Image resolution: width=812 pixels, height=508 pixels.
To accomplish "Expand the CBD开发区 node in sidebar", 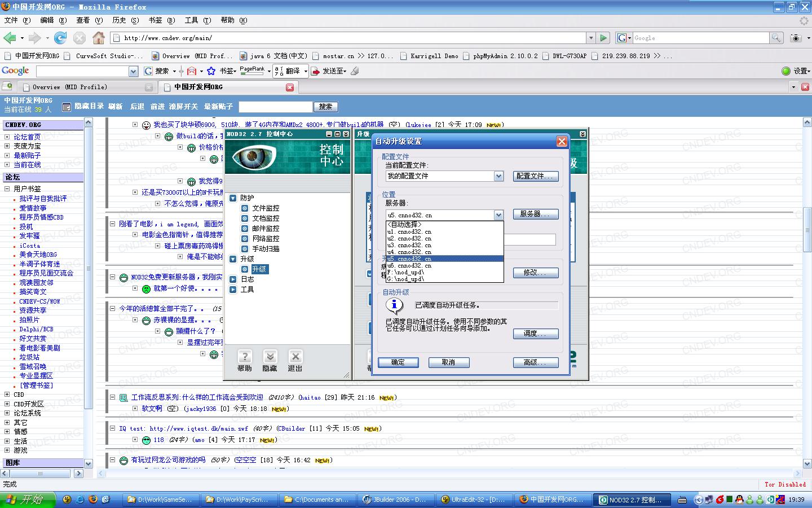I will click(x=7, y=404).
